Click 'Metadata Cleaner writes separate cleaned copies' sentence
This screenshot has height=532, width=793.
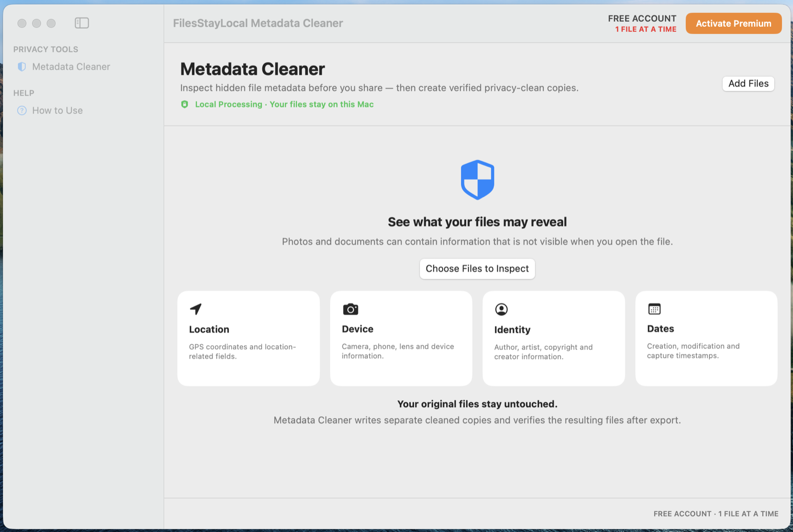[x=477, y=420]
